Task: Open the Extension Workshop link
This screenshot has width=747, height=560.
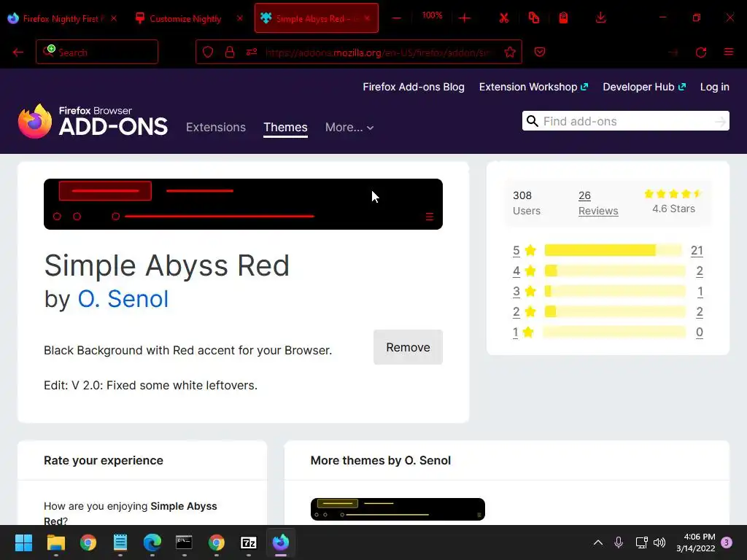Action: click(x=533, y=87)
